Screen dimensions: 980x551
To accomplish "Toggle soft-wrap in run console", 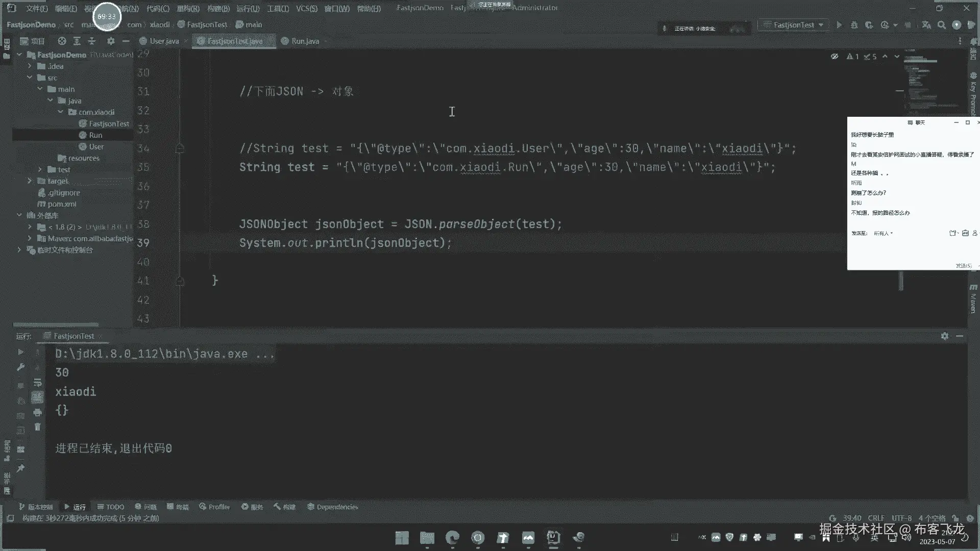I will coord(37,383).
